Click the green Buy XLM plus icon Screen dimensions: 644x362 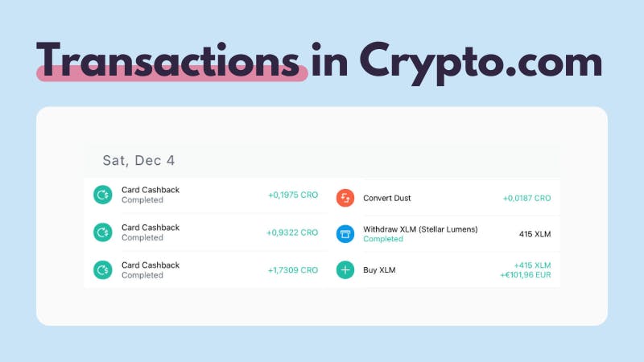[x=345, y=270]
